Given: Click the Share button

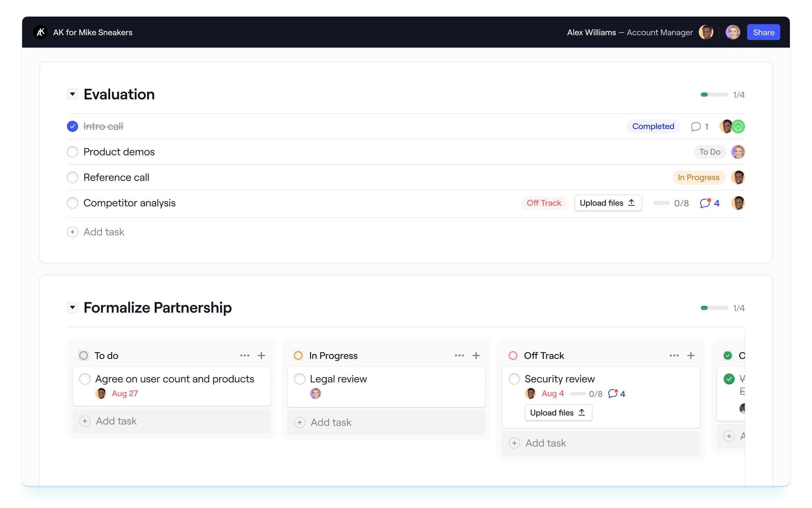Looking at the screenshot, I should pos(763,32).
